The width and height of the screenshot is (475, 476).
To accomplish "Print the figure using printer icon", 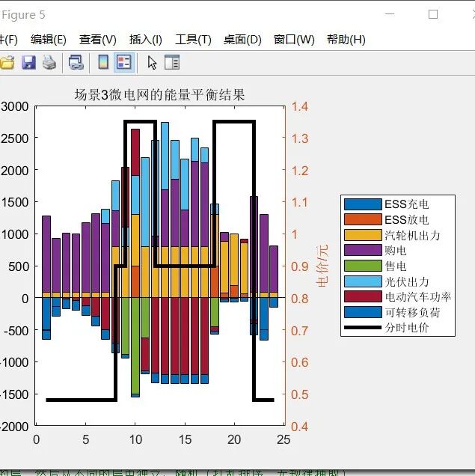I will (x=49, y=63).
